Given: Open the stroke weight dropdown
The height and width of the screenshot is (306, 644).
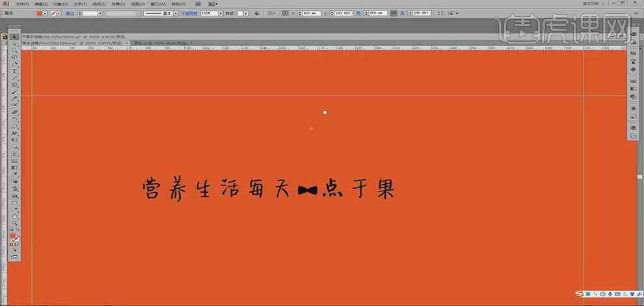Looking at the screenshot, I should [x=100, y=13].
